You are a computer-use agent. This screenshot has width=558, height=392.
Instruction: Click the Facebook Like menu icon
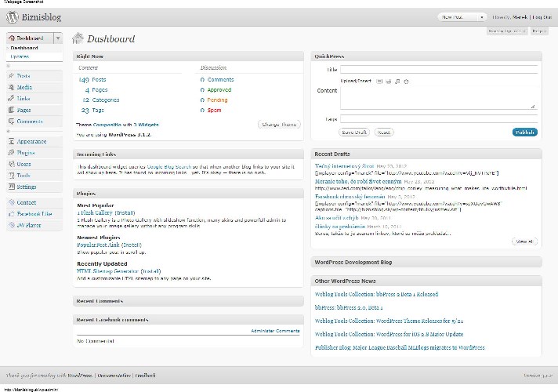click(x=12, y=214)
